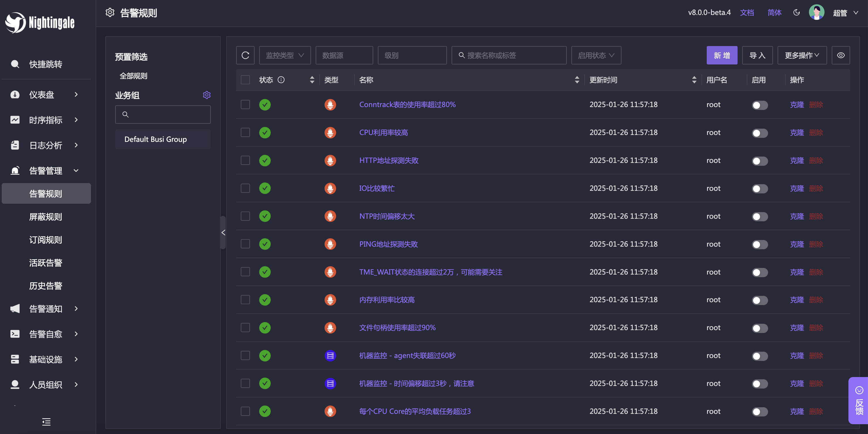868x434 pixels.
Task: Enable the 内存利用率比较高 rule toggle
Action: coord(759,300)
